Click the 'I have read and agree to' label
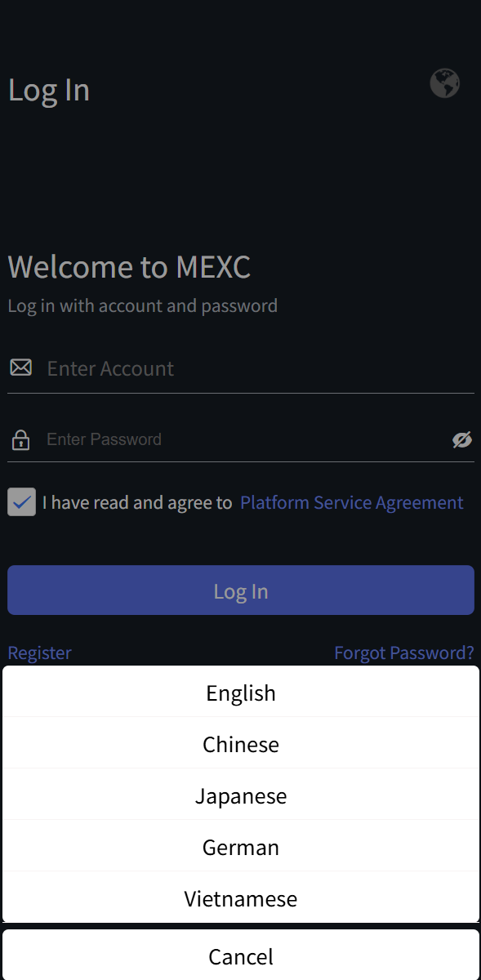The height and width of the screenshot is (980, 481). tap(137, 502)
